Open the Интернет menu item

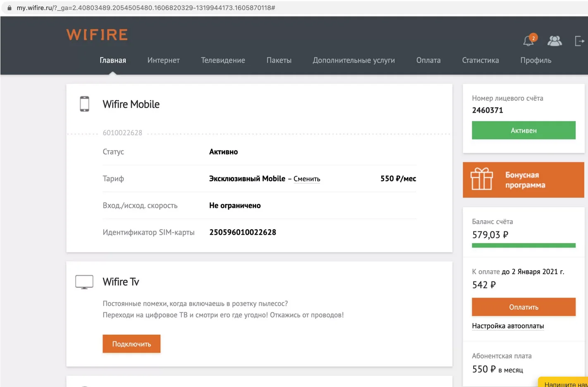[163, 60]
